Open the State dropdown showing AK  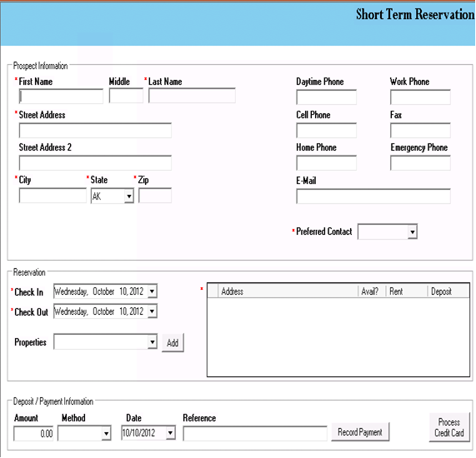point(113,196)
